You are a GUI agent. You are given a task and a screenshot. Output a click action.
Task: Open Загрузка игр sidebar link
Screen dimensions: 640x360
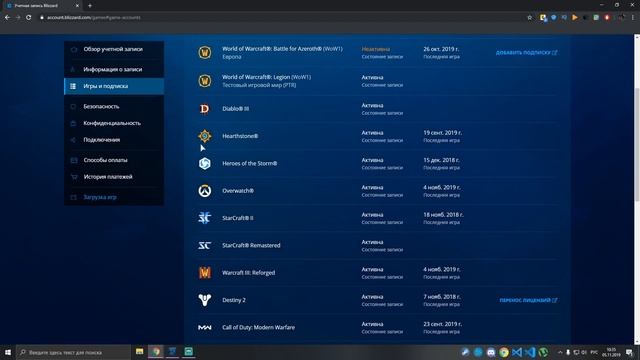click(114, 197)
